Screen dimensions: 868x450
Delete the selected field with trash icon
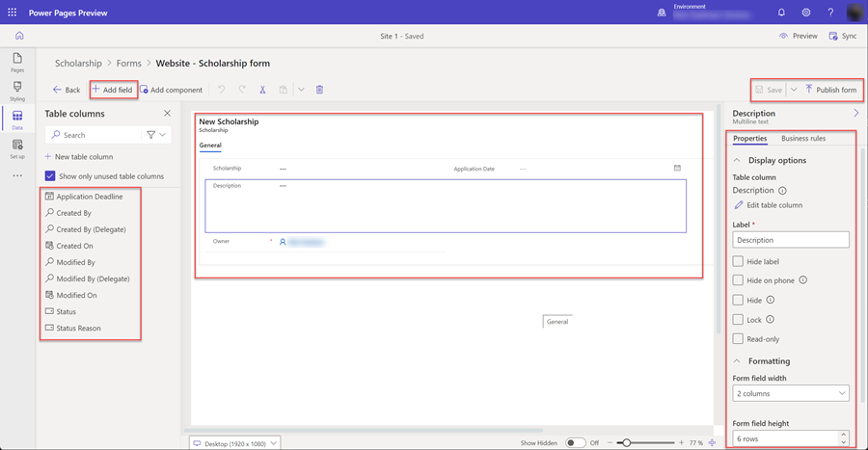pyautogui.click(x=319, y=90)
